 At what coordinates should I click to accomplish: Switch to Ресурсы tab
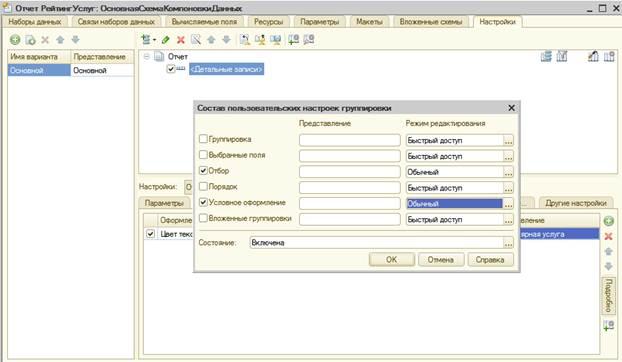(x=269, y=22)
